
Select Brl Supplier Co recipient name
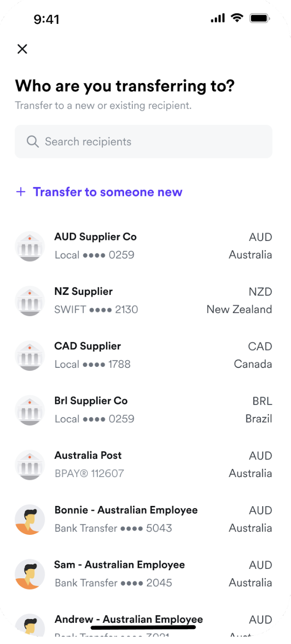91,401
